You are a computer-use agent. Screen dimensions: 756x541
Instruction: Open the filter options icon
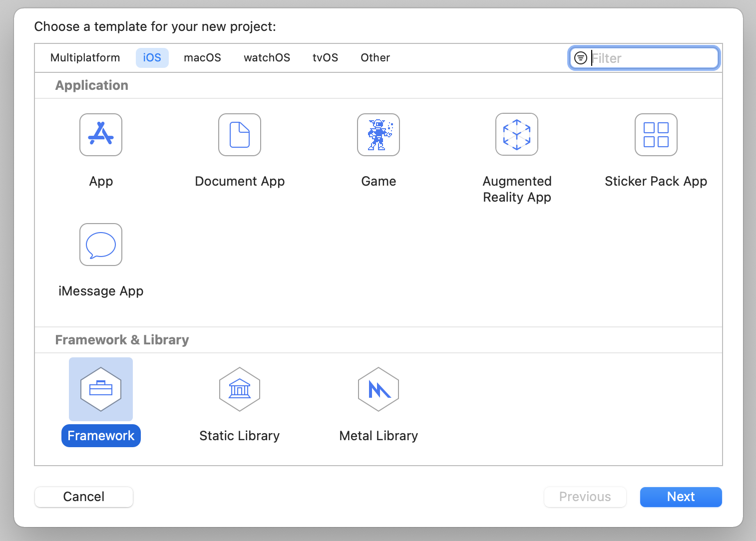click(x=581, y=58)
